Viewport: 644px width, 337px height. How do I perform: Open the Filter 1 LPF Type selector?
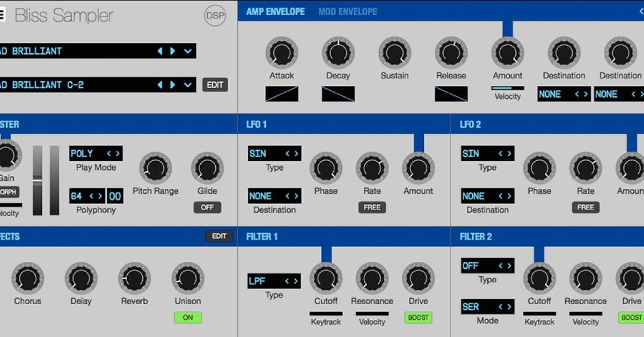tap(274, 281)
